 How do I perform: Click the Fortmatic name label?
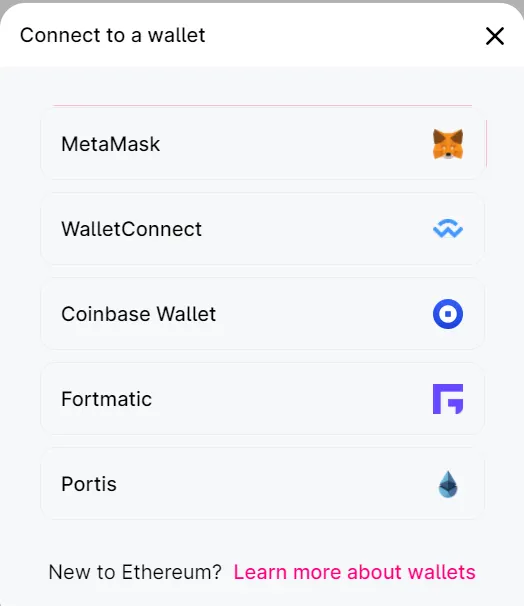click(x=107, y=399)
